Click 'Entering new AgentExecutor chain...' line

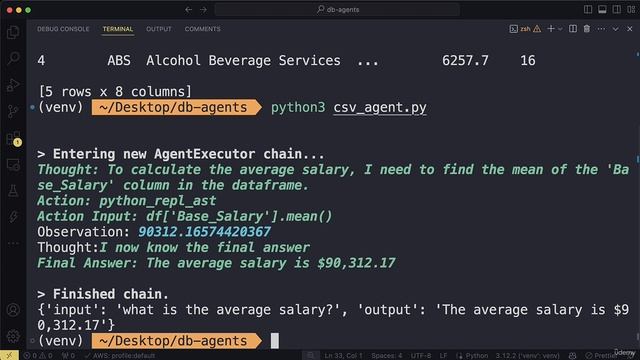tap(181, 154)
